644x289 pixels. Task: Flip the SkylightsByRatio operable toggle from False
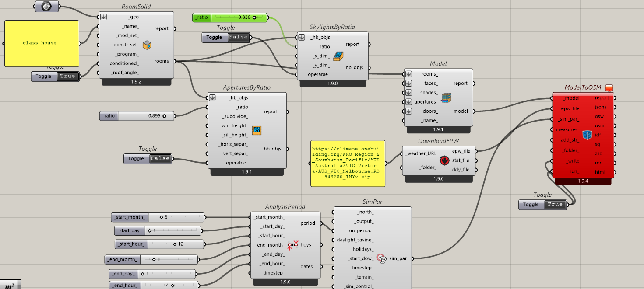tap(239, 38)
